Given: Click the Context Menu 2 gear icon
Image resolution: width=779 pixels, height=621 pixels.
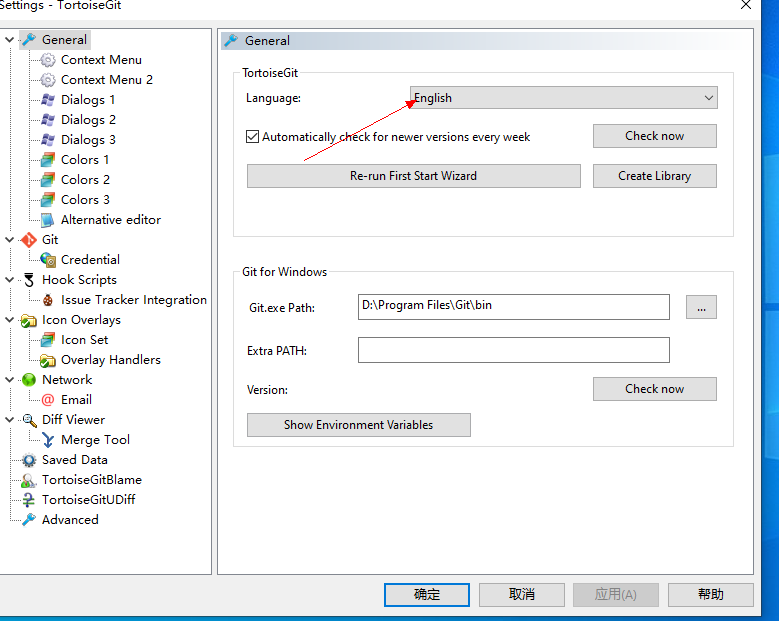Looking at the screenshot, I should (x=48, y=80).
